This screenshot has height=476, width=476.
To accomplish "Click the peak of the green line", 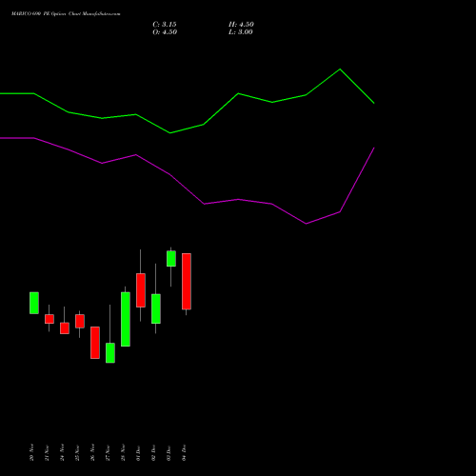I will click(340, 69).
